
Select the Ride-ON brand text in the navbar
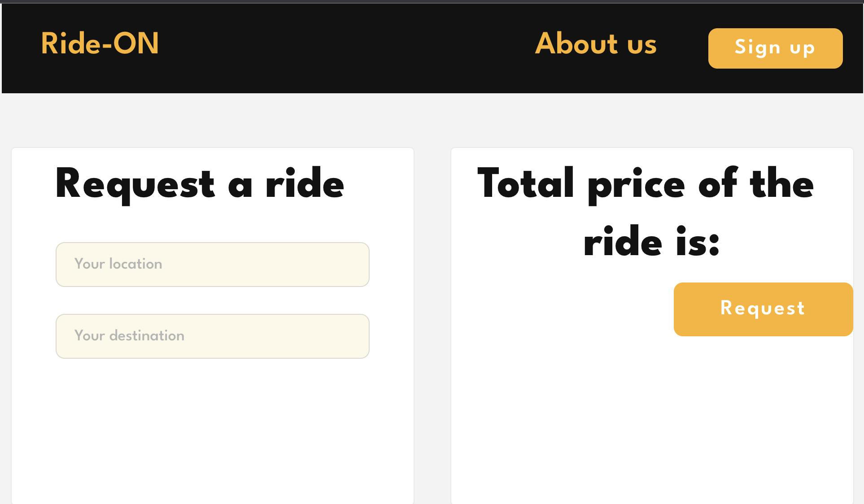click(x=99, y=43)
